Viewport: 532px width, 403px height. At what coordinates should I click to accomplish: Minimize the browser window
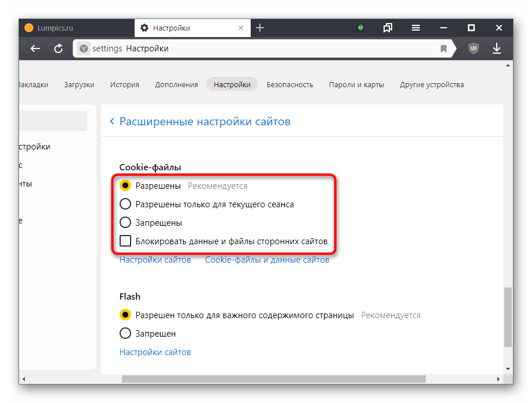(444, 28)
